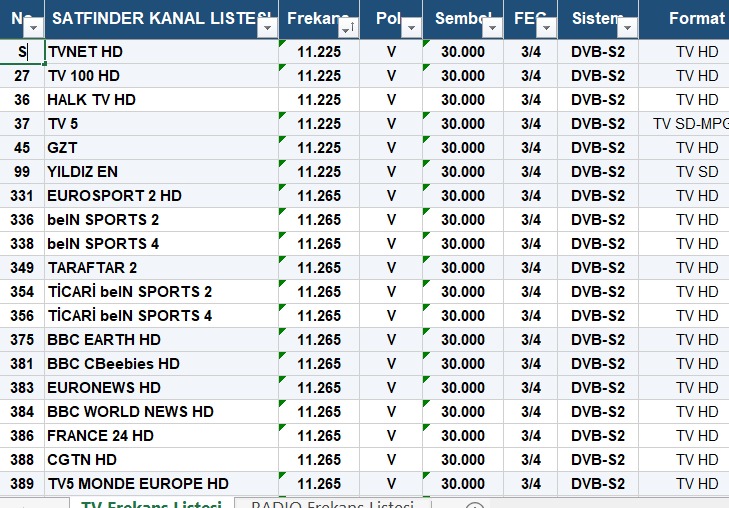This screenshot has height=508, width=729.
Task: Select the number 99 cell for YILDIZ EN
Action: click(x=22, y=172)
